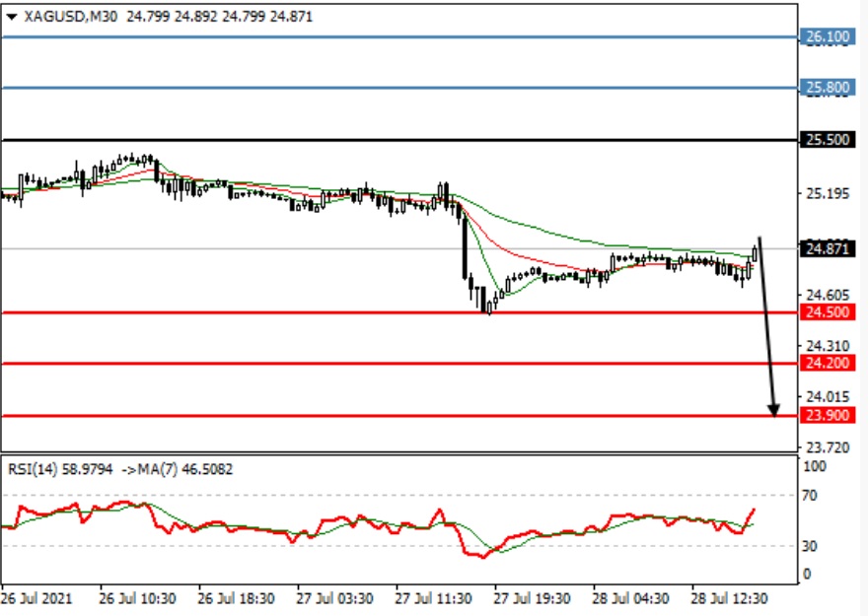Select the red 23.900 support label
Screen dimensions: 868x616
(827, 415)
